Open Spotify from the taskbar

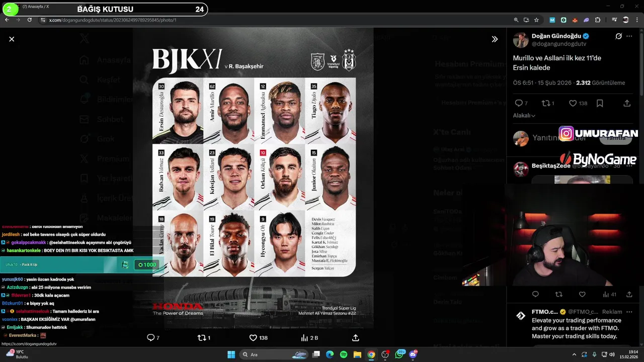[344, 354]
